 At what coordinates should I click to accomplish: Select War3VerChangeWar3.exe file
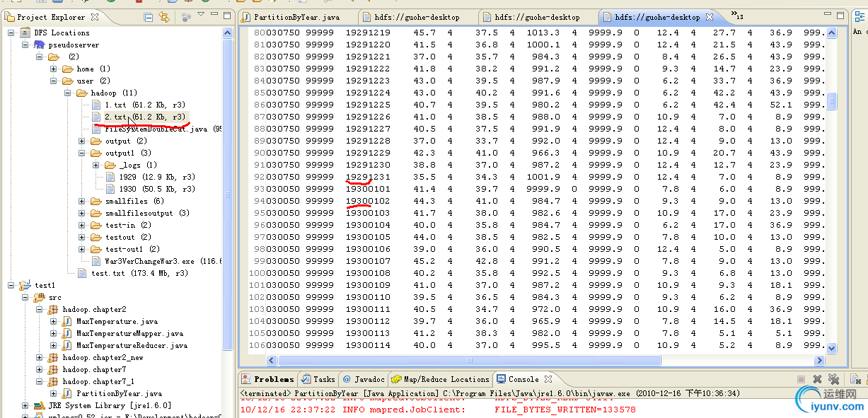pyautogui.click(x=156, y=261)
